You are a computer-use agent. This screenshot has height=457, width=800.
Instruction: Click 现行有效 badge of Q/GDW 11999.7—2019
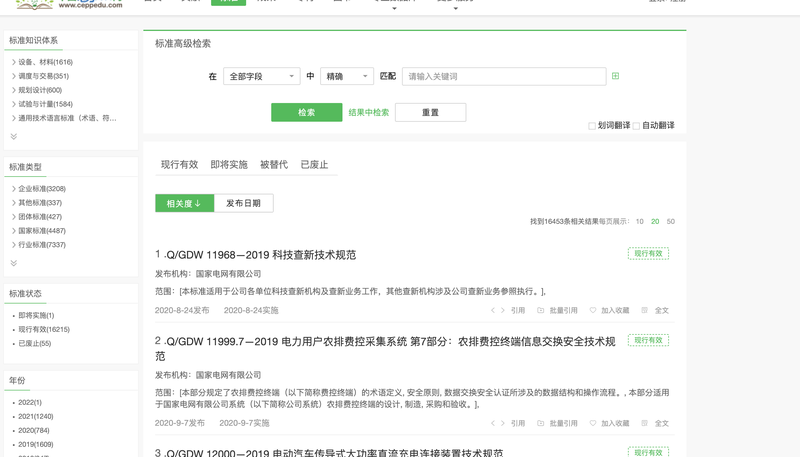[x=648, y=340]
